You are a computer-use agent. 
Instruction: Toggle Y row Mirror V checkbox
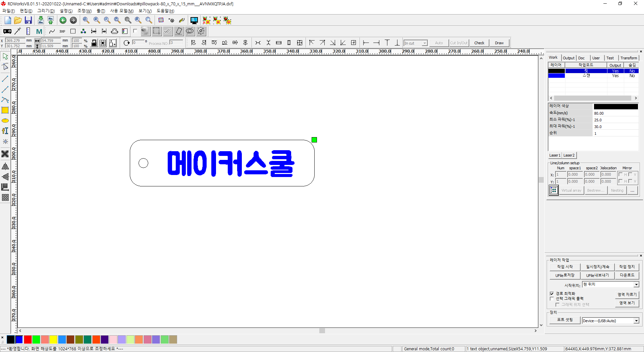tap(630, 181)
